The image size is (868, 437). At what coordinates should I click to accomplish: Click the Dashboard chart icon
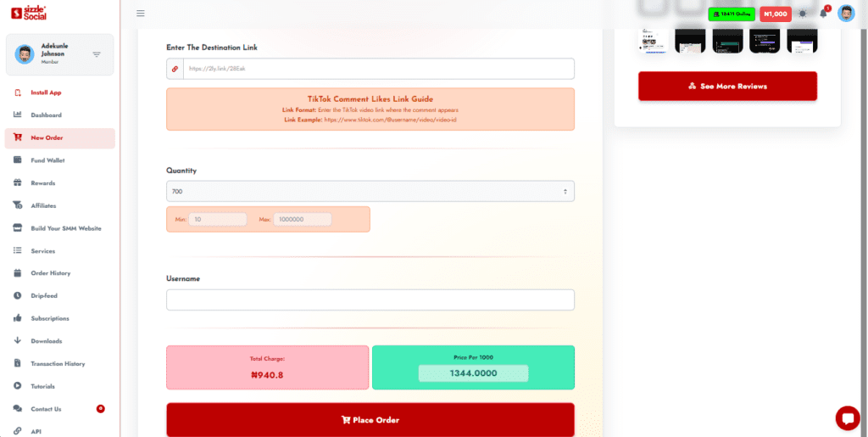coord(18,115)
